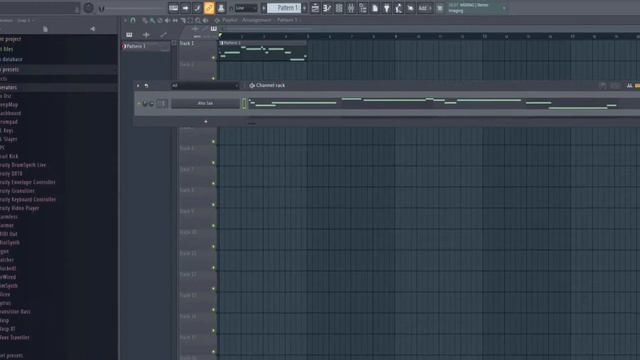Show automation clips icon in picker panel

(x=163, y=35)
